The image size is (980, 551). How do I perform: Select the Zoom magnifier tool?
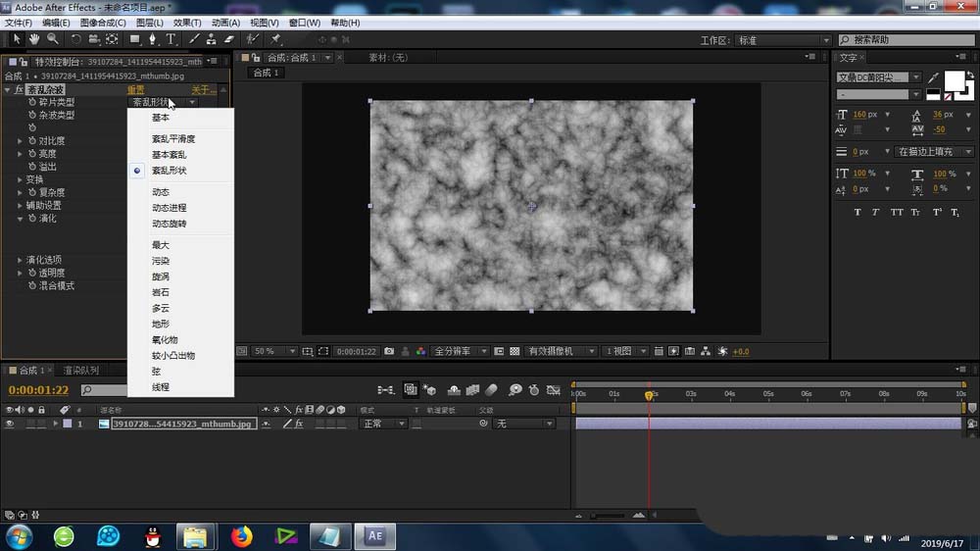point(52,39)
